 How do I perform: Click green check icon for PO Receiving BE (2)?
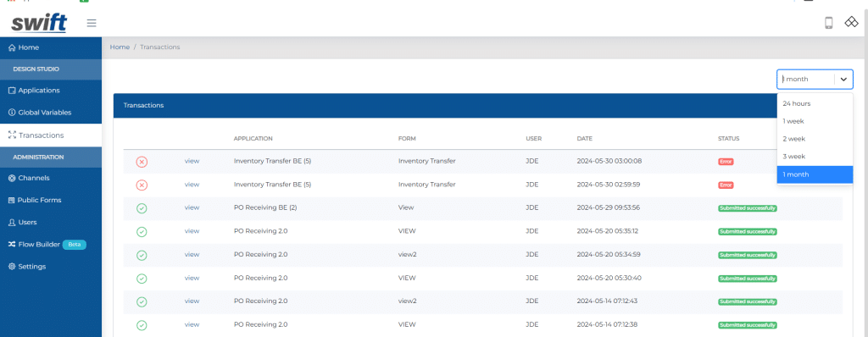(x=142, y=208)
